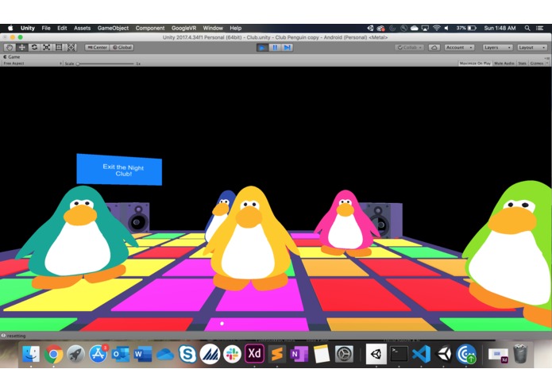Click the 'resetting' console status message

[x=16, y=336]
